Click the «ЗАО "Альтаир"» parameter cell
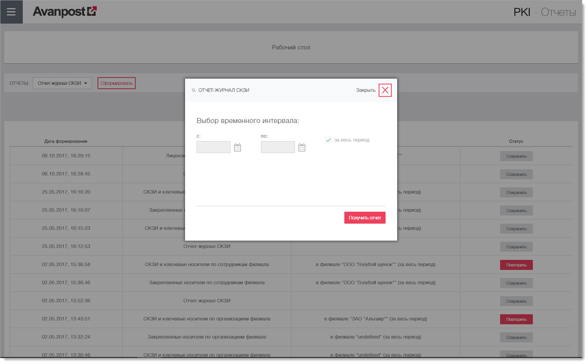The height and width of the screenshot is (364, 588). coord(376,319)
